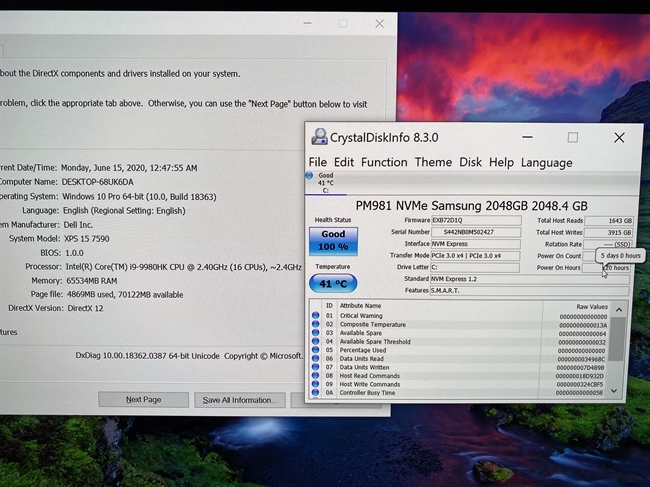Select the Data Units Written attribute name
The height and width of the screenshot is (487, 650).
[364, 367]
